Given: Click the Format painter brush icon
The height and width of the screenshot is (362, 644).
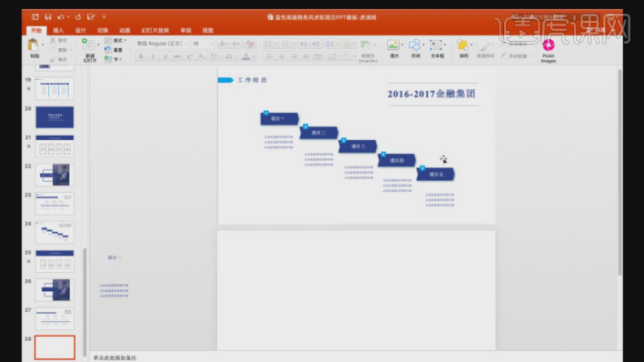Looking at the screenshot, I should (x=53, y=60).
